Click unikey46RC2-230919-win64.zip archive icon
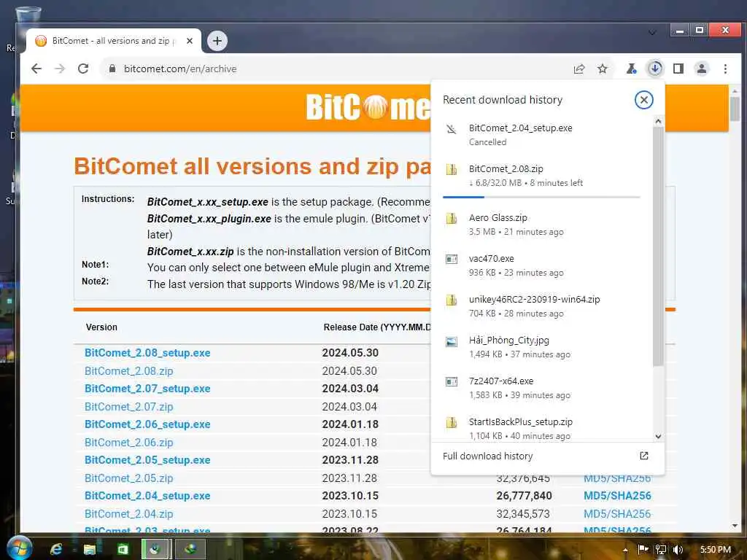 (x=451, y=300)
